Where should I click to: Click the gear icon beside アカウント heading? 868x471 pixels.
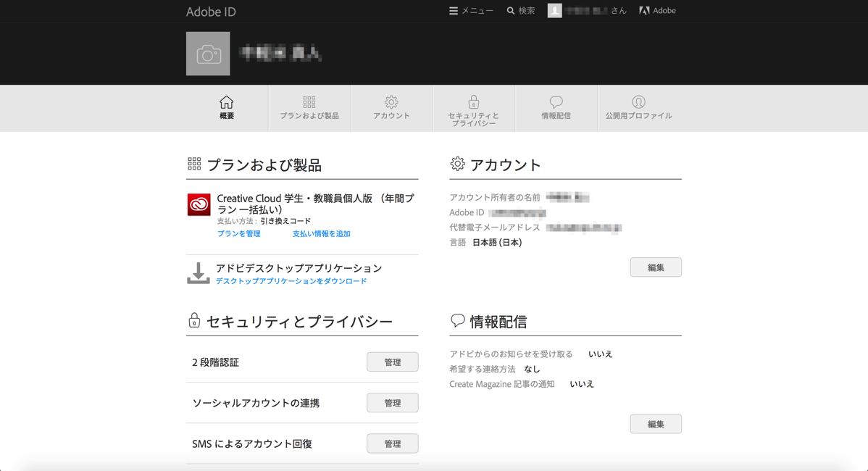tap(457, 163)
